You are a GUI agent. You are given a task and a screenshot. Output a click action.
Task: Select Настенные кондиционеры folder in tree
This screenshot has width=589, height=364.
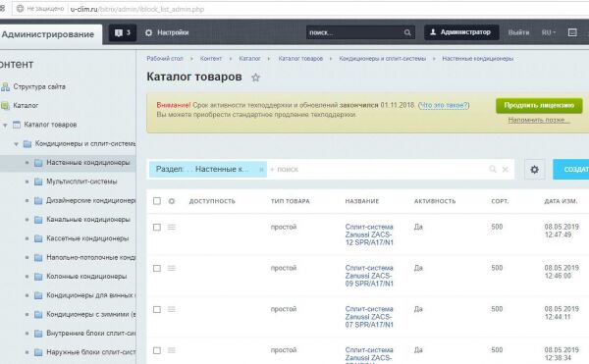(x=88, y=163)
